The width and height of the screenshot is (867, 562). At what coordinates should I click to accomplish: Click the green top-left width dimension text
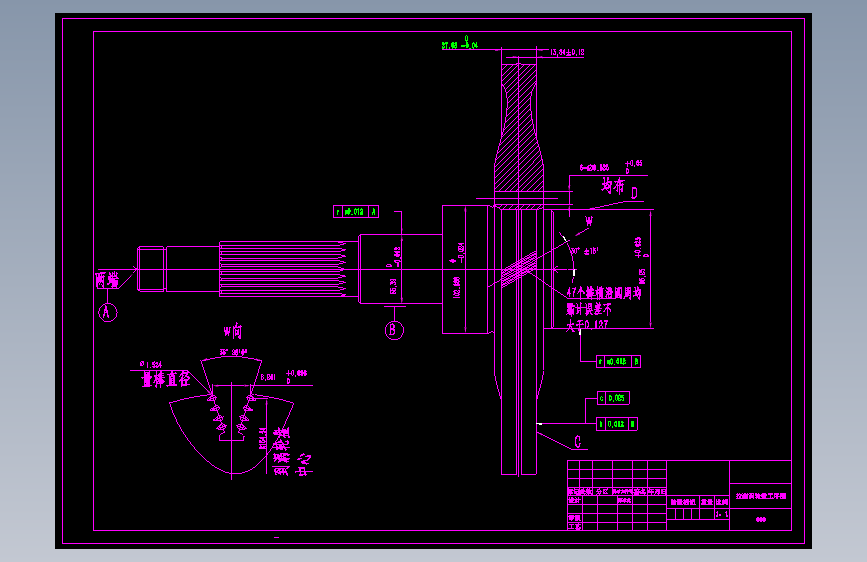coord(459,44)
